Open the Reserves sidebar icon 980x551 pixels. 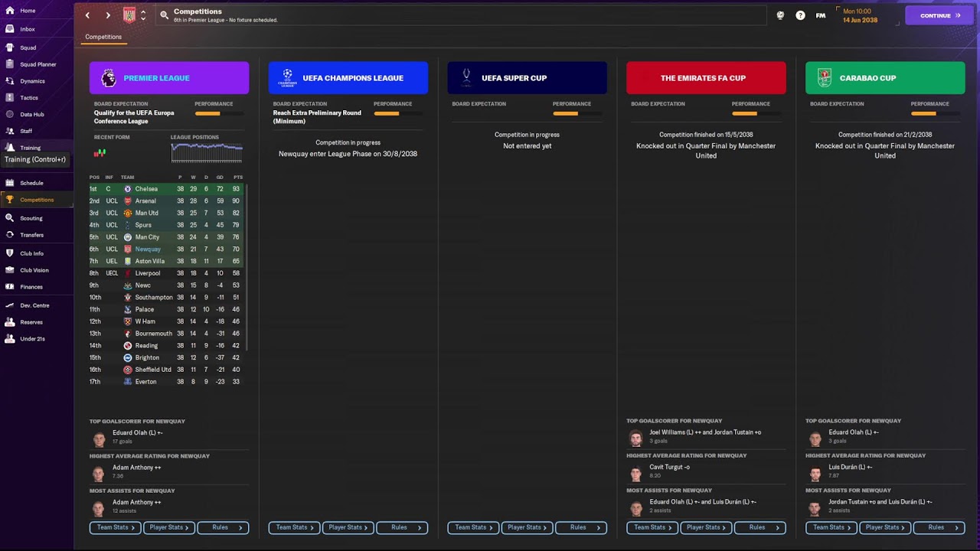pyautogui.click(x=10, y=322)
